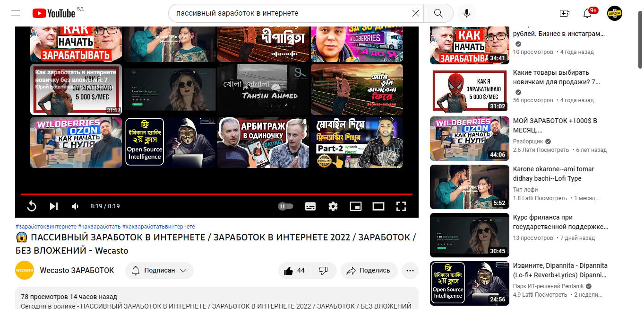Enable theater mode
The width and height of the screenshot is (644, 309).
click(378, 206)
